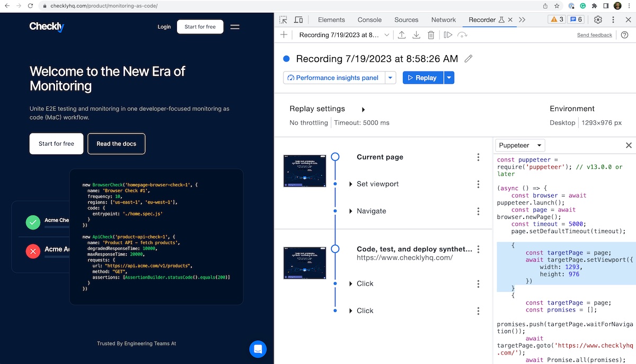
Task: Open the three-dot menu for first Click step
Action: tap(478, 284)
